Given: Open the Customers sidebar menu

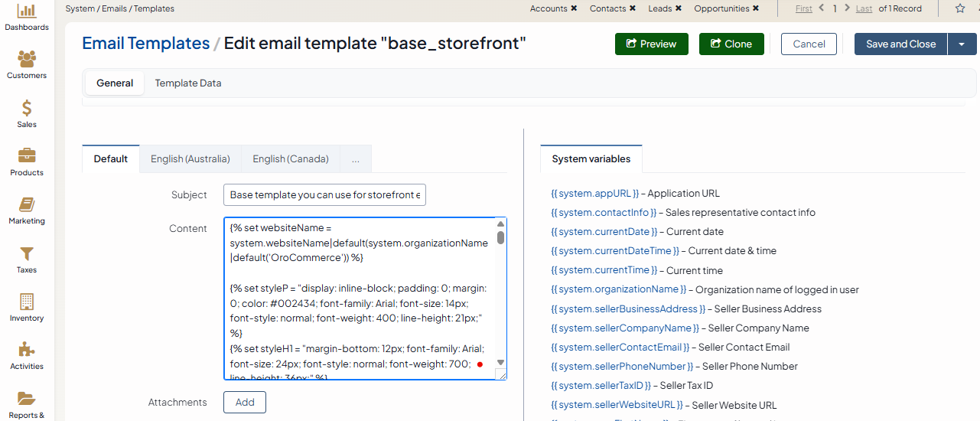Looking at the screenshot, I should tap(27, 60).
